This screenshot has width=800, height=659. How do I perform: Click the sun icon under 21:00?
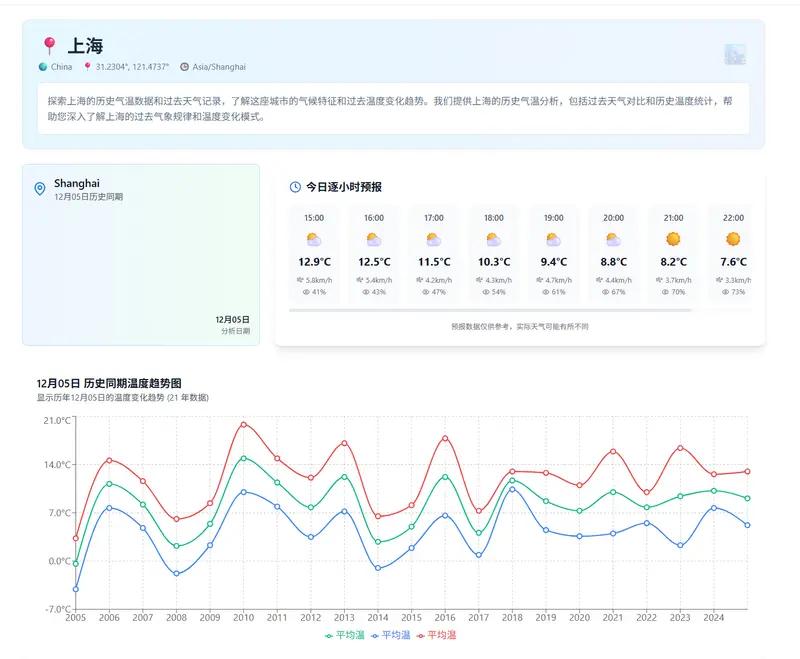click(674, 238)
